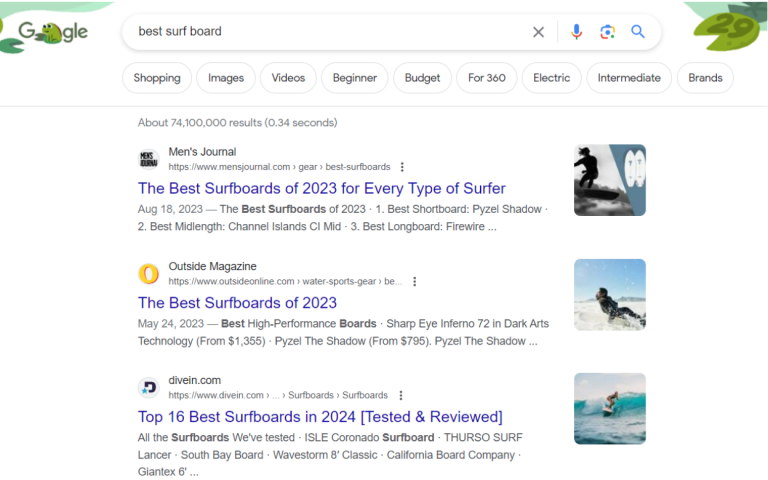The image size is (768, 480).
Task: Open the Google doodle logo
Action: click(53, 32)
